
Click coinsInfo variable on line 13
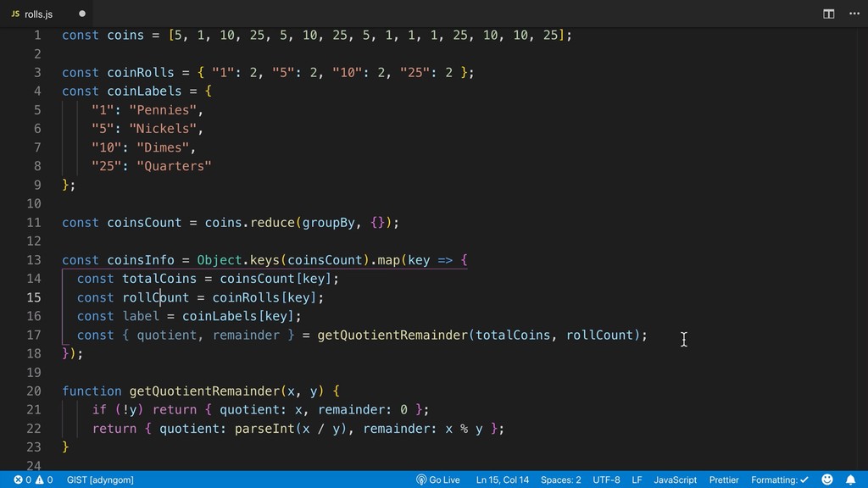[141, 260]
